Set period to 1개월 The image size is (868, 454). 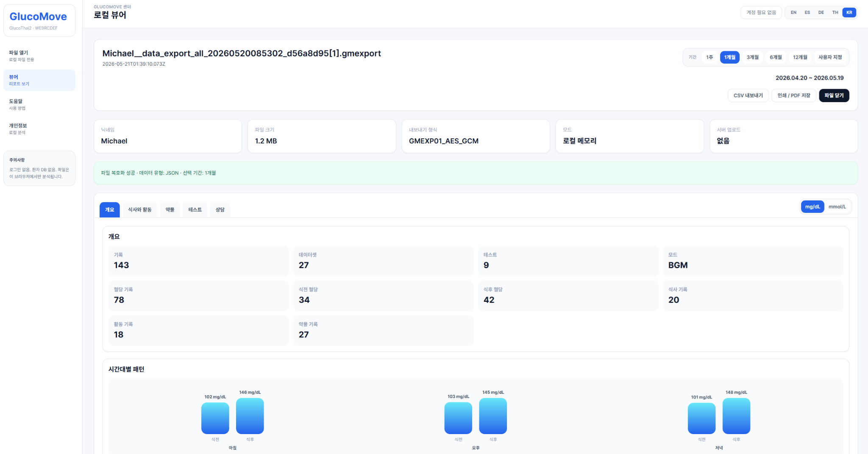pyautogui.click(x=729, y=57)
